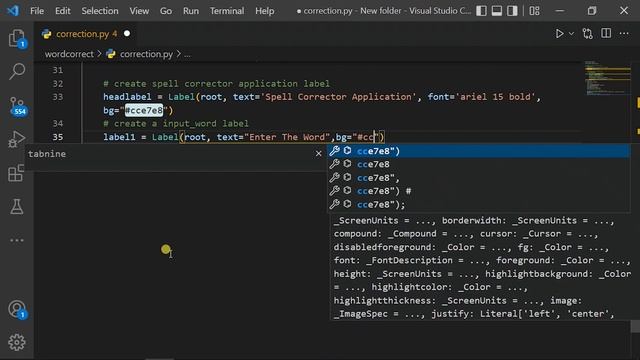Click wordcorrect breadcrumb folder
This screenshot has width=640, height=360.
tap(69, 54)
